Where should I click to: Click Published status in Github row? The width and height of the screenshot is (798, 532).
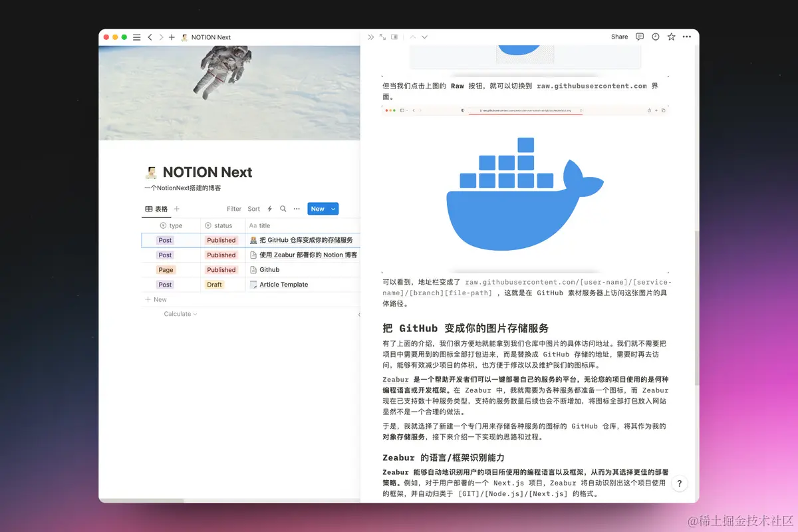pyautogui.click(x=221, y=270)
